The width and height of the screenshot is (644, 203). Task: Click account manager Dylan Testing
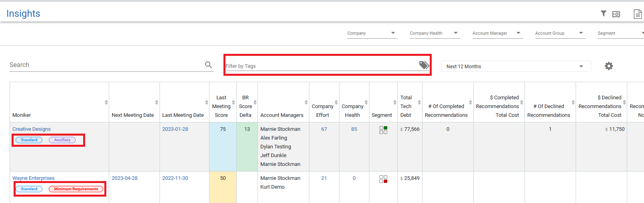(276, 147)
